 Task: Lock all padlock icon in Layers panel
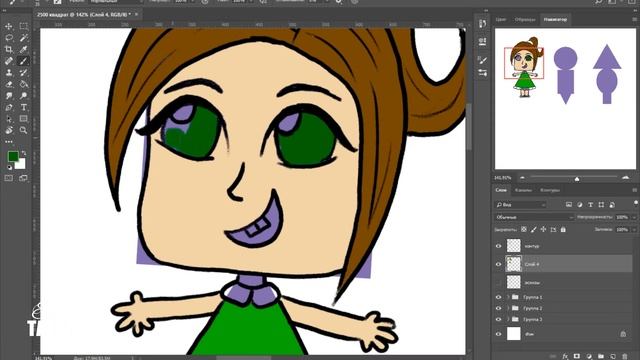pyautogui.click(x=563, y=229)
